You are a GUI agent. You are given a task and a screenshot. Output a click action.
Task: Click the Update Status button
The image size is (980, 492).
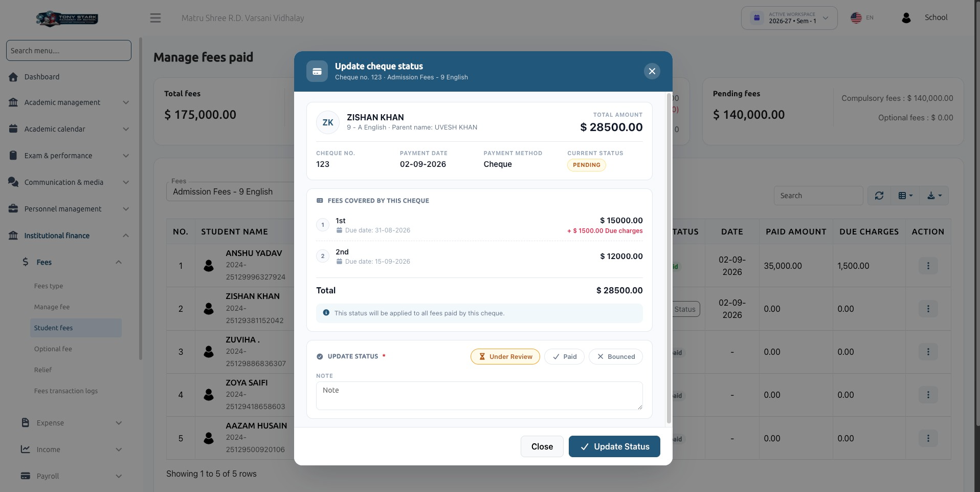(x=614, y=446)
